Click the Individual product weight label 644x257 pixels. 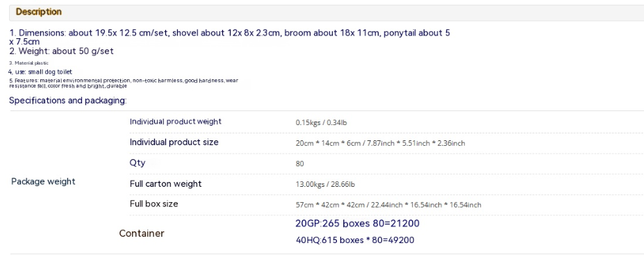pyautogui.click(x=175, y=122)
